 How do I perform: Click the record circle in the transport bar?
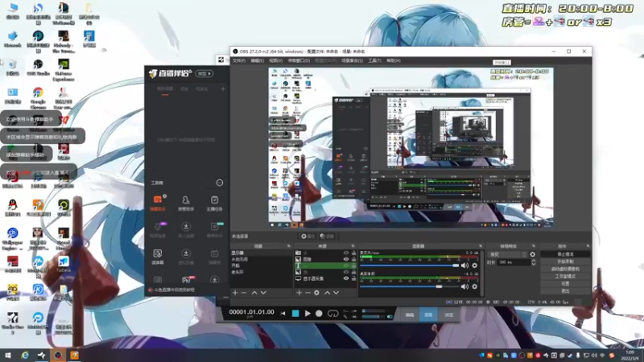(319, 313)
